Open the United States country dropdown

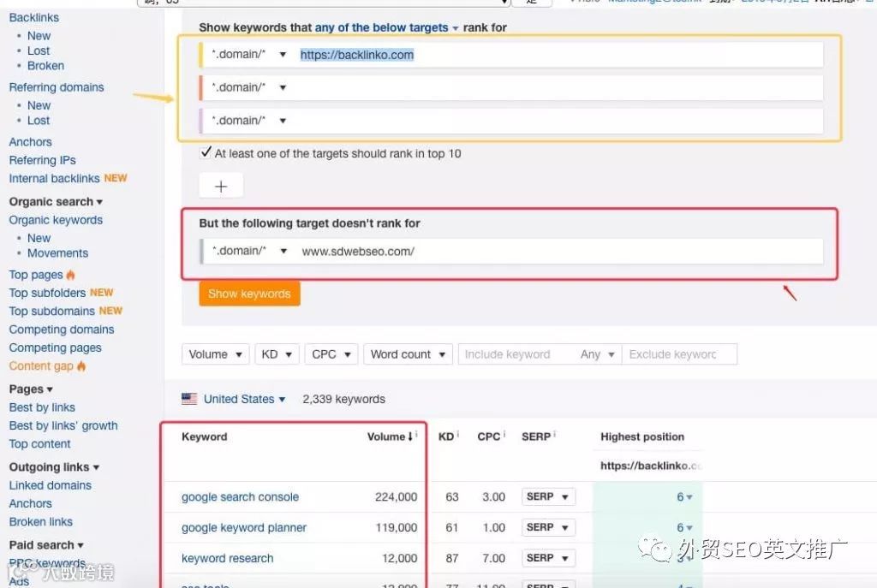click(244, 399)
